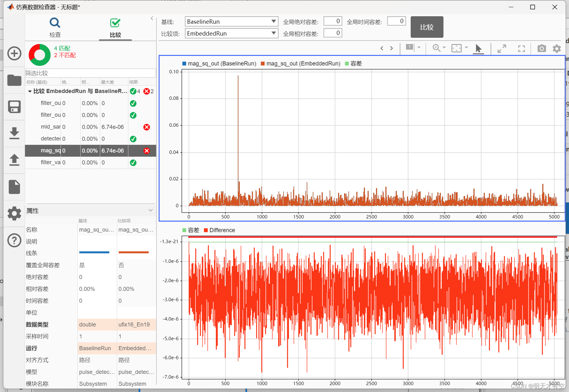Image resolution: width=569 pixels, height=392 pixels.
Task: Open the subplot layout dropdown arrow
Action: coord(419,47)
